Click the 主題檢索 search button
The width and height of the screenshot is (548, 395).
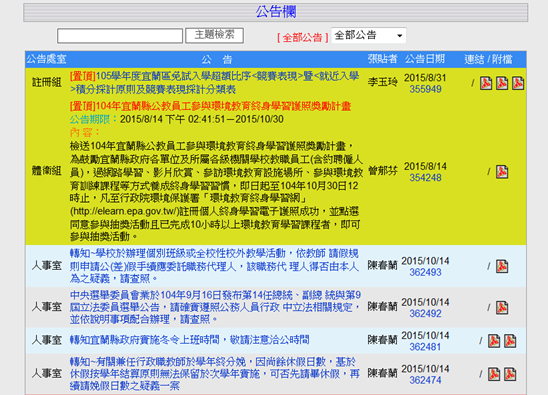(x=214, y=35)
